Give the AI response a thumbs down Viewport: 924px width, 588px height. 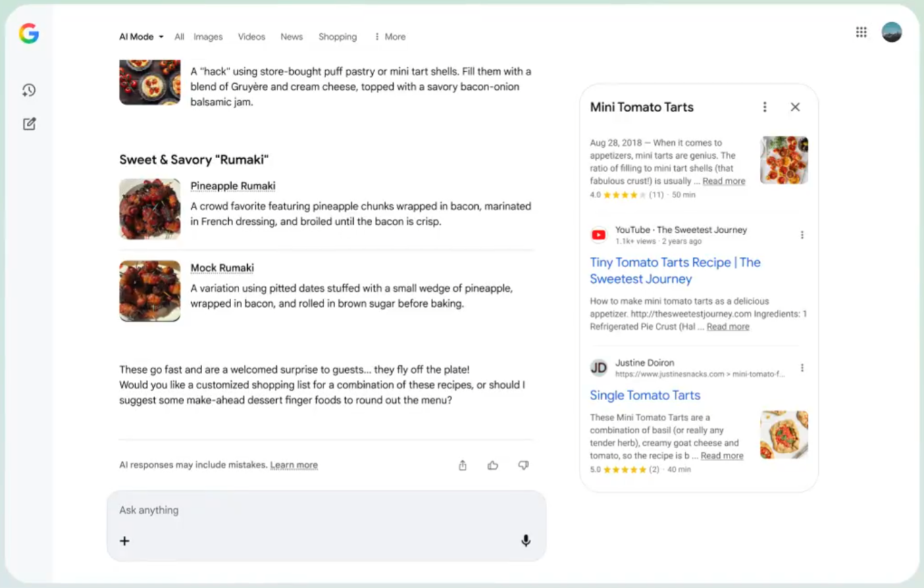(523, 465)
